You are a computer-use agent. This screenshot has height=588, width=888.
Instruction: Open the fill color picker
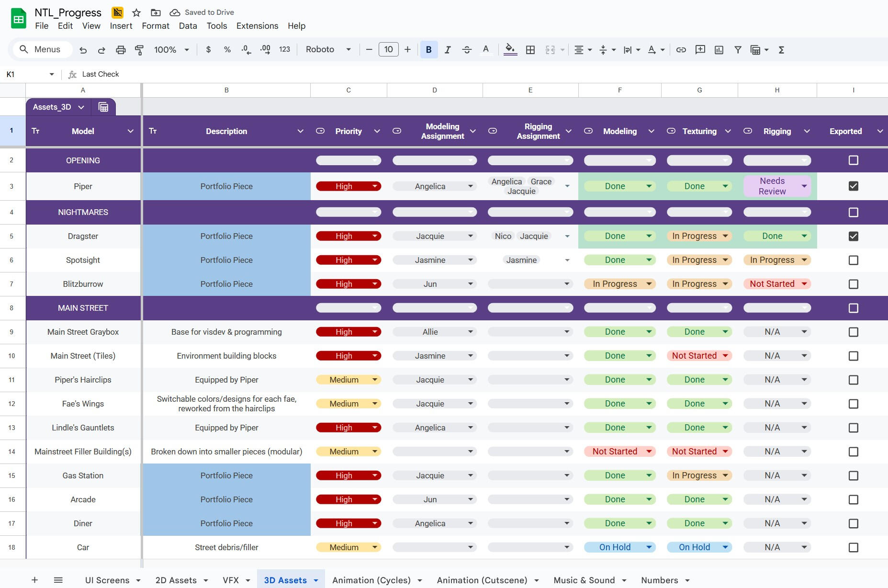click(x=510, y=50)
